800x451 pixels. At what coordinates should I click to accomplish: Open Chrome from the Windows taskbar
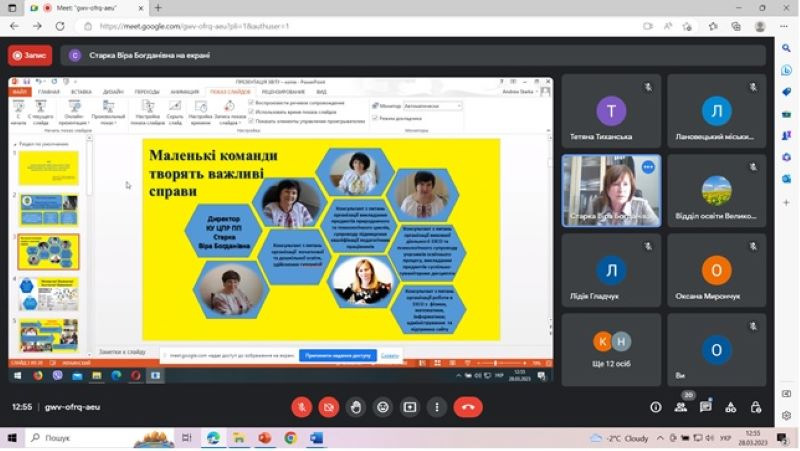click(290, 438)
